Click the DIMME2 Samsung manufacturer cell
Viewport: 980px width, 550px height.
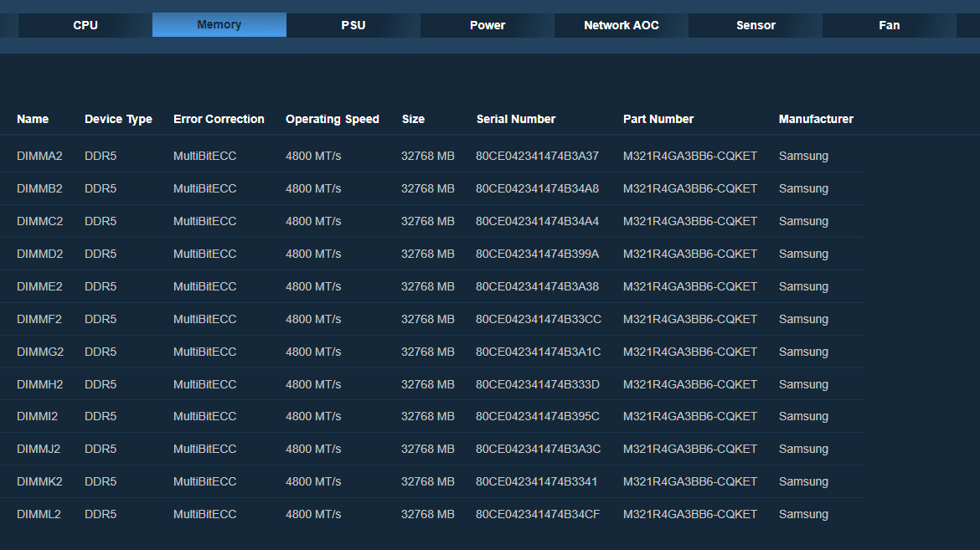803,286
